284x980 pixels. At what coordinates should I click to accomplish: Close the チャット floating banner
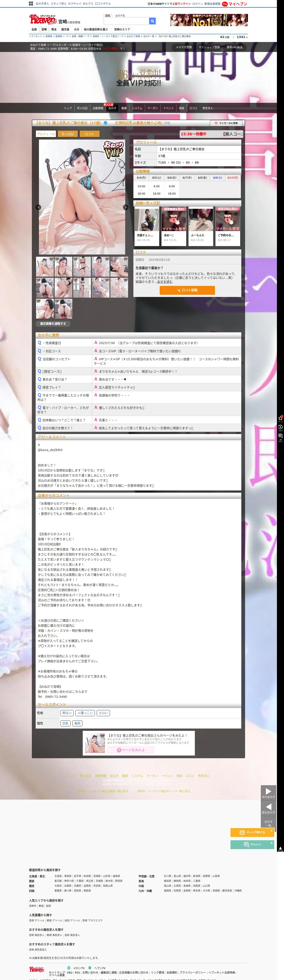tap(271, 843)
